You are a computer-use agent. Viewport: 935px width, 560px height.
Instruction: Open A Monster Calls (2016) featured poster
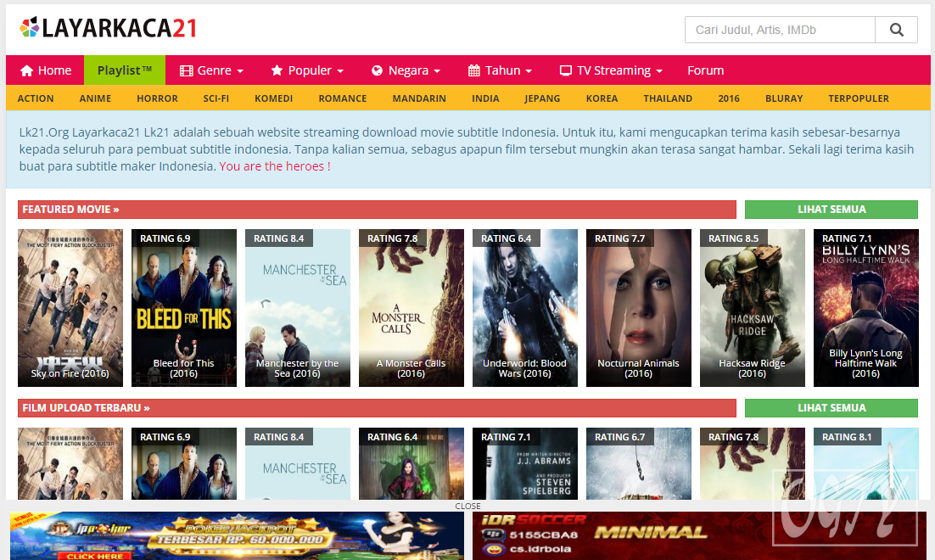click(x=412, y=308)
